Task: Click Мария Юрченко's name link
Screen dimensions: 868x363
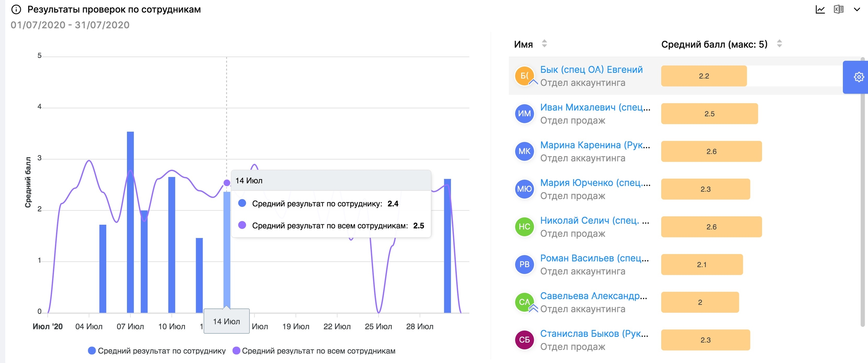Action: pos(595,183)
